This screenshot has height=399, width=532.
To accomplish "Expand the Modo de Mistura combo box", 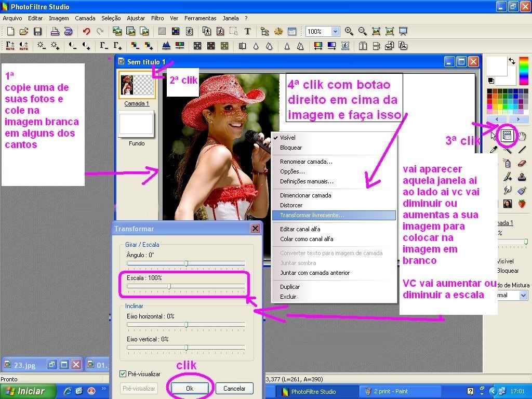I will [509, 295].
